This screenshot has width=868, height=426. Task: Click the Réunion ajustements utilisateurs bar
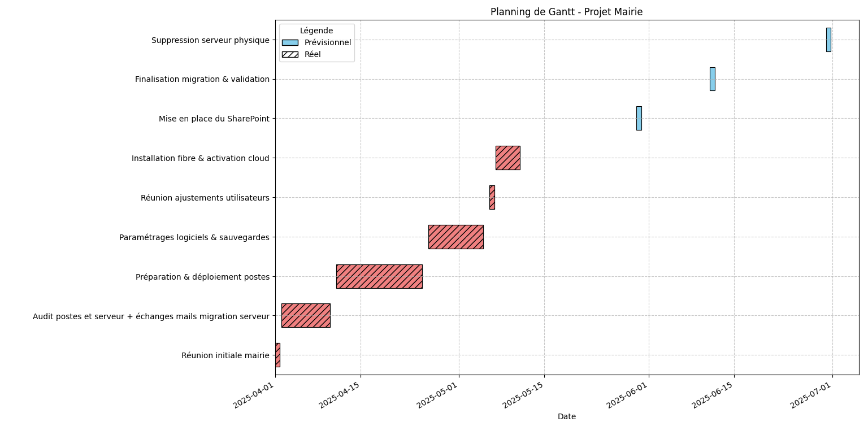491,197
